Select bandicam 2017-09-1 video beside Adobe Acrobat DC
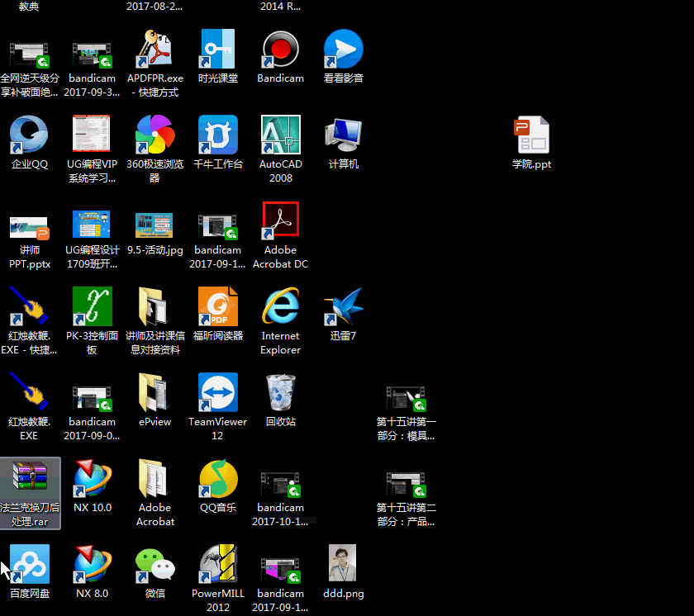 coord(218,241)
